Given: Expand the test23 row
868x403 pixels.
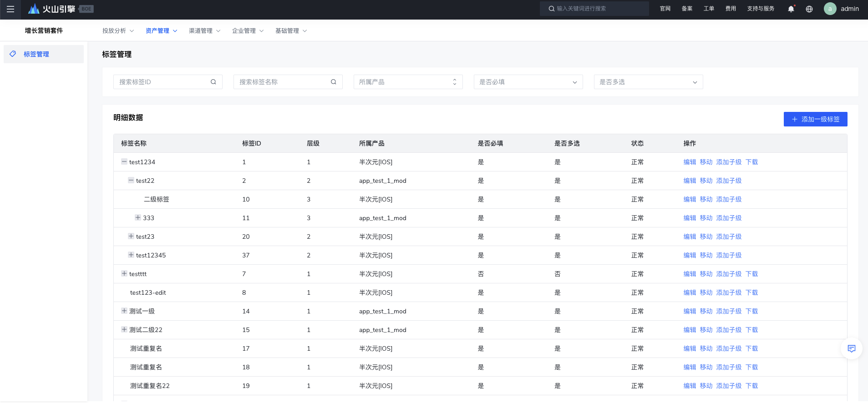Looking at the screenshot, I should [131, 236].
